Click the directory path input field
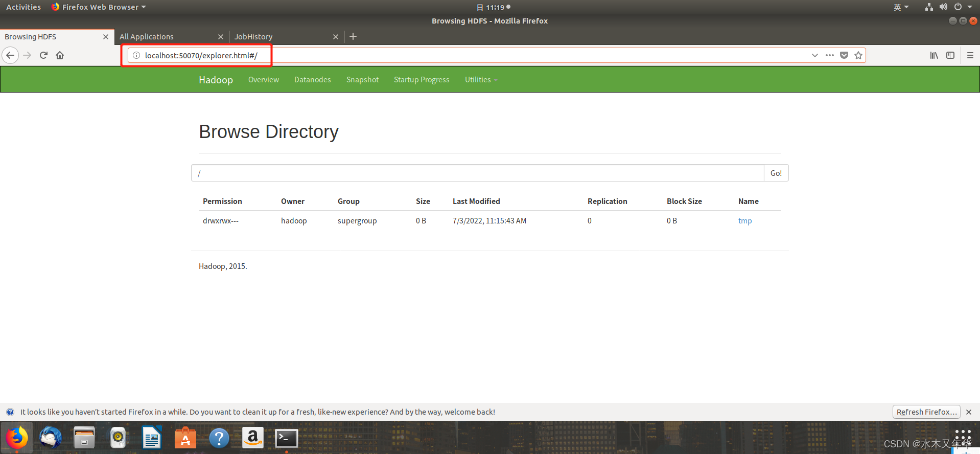 pos(478,173)
